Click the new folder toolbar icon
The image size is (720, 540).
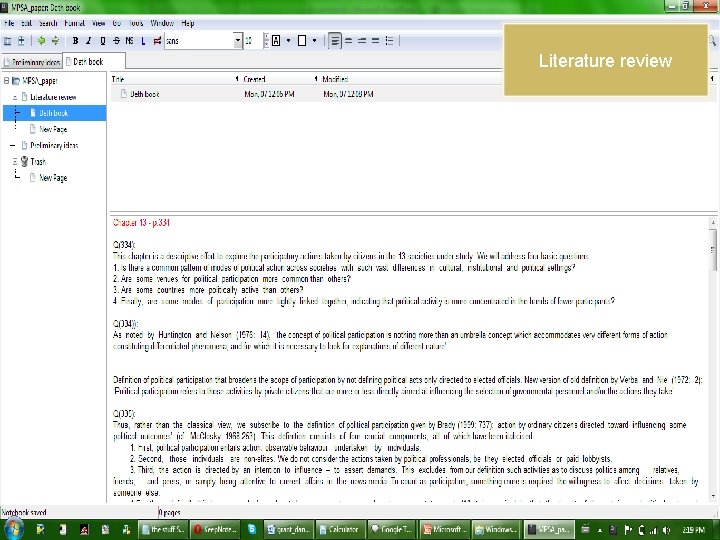[8, 41]
